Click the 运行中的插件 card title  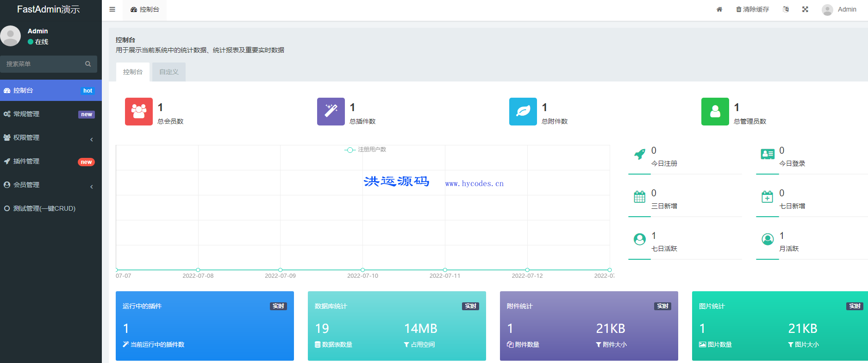(x=142, y=306)
